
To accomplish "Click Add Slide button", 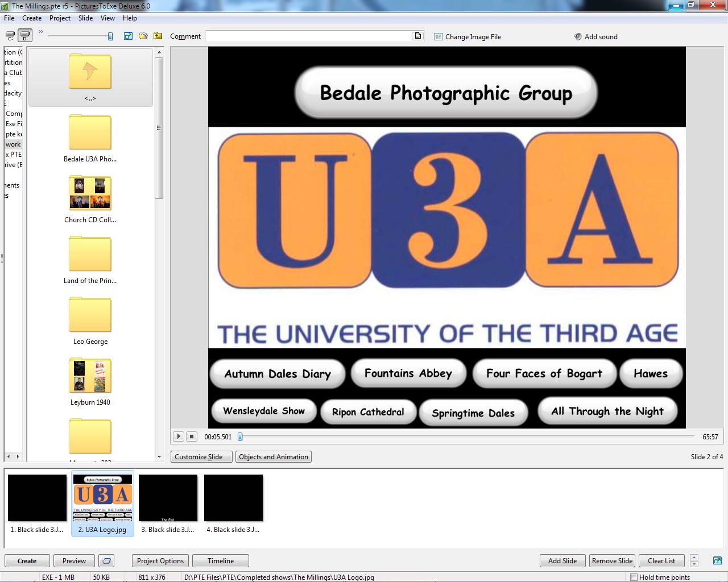I will (x=562, y=561).
